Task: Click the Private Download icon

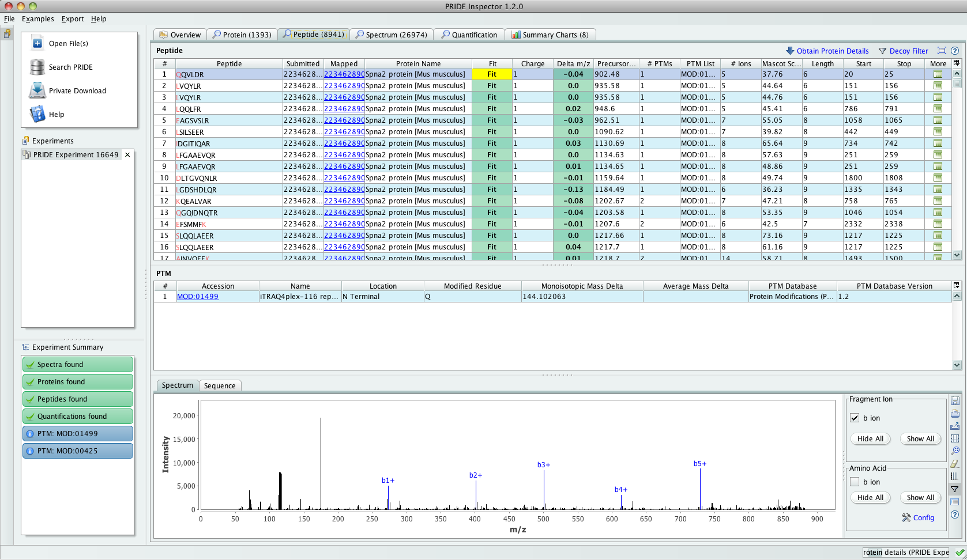Action: click(x=37, y=90)
